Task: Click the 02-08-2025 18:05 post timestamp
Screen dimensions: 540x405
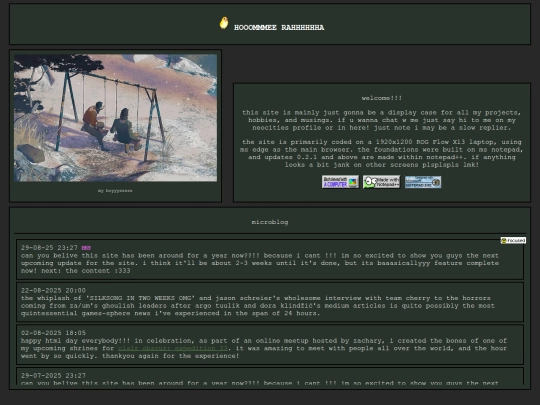Action: tap(53, 333)
